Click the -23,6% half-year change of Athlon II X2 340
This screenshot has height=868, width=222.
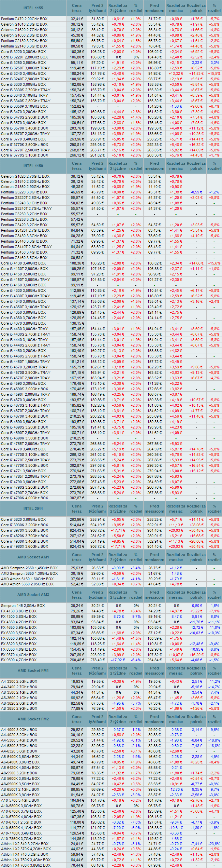pos(214,844)
